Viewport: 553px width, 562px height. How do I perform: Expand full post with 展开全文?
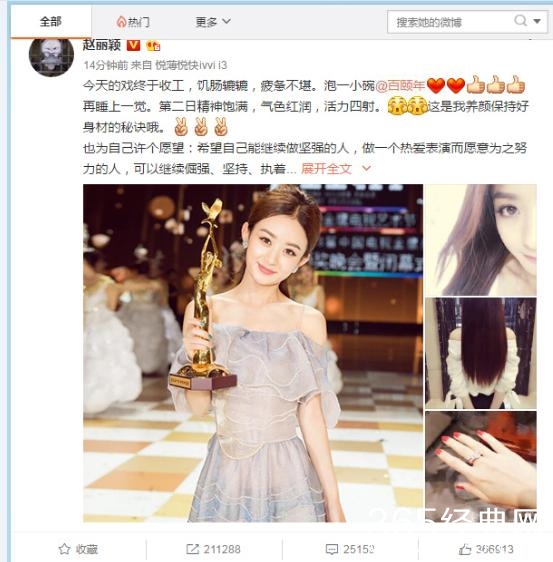[327, 168]
